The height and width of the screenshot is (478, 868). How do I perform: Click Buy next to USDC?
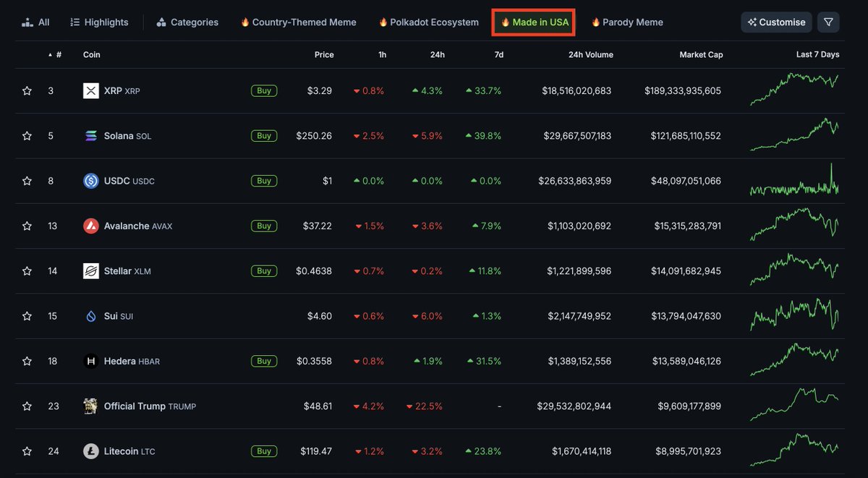264,181
